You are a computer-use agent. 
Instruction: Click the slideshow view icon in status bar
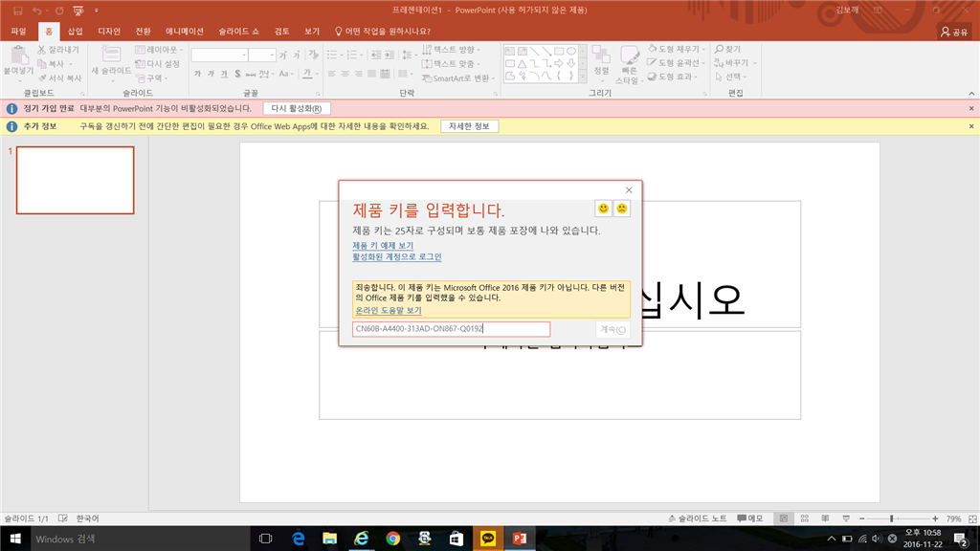click(846, 518)
